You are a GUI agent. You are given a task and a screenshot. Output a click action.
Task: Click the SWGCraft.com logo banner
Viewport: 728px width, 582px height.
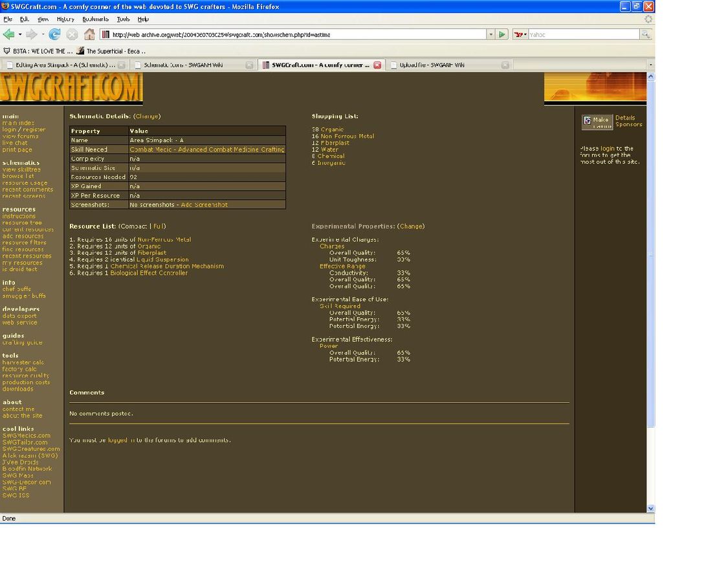(71, 89)
